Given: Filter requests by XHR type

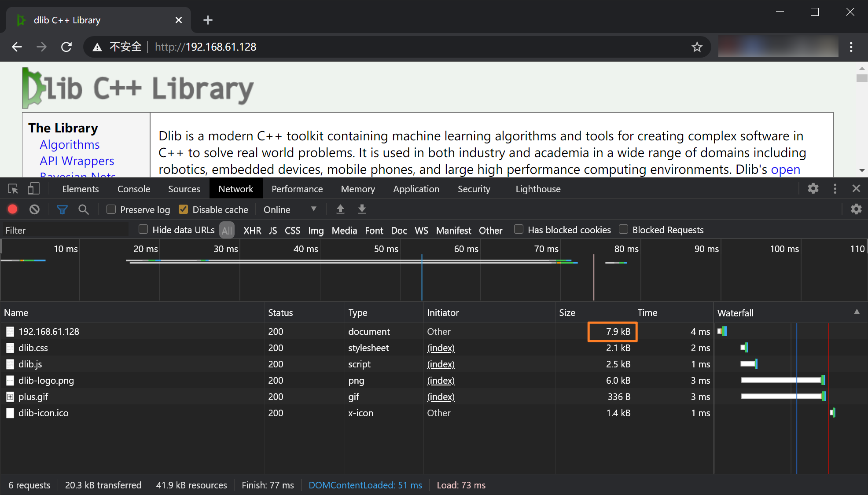Looking at the screenshot, I should pos(252,231).
